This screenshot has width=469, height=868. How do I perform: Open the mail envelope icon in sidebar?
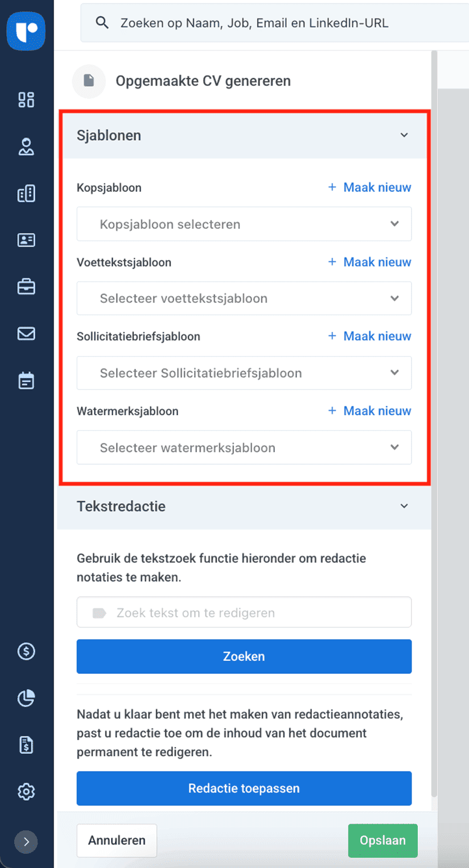tap(26, 334)
